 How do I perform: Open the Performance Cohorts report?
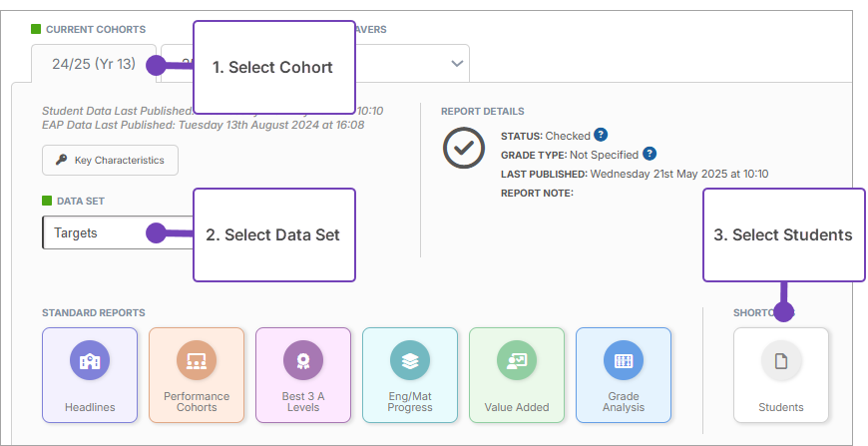point(197,375)
